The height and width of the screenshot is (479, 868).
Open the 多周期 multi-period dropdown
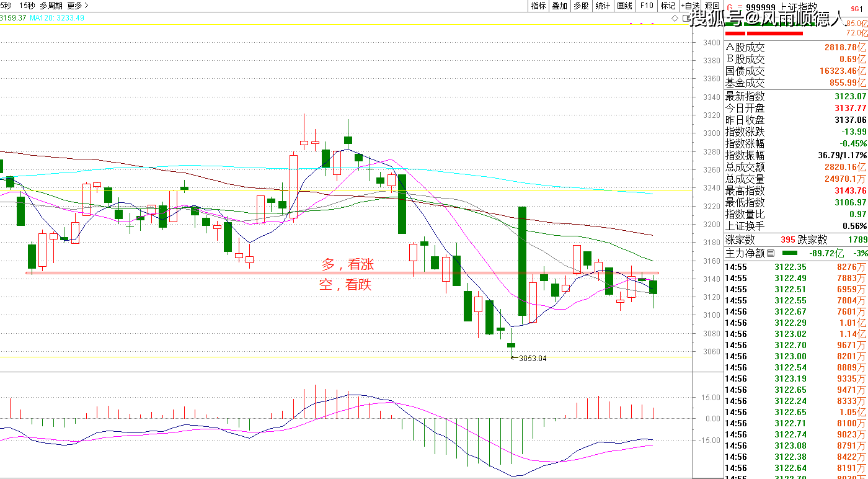pos(51,6)
